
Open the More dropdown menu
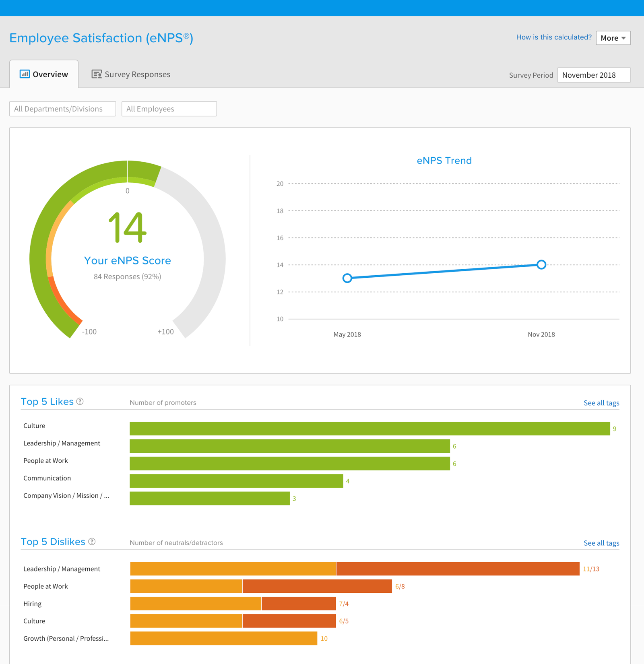[x=613, y=38]
